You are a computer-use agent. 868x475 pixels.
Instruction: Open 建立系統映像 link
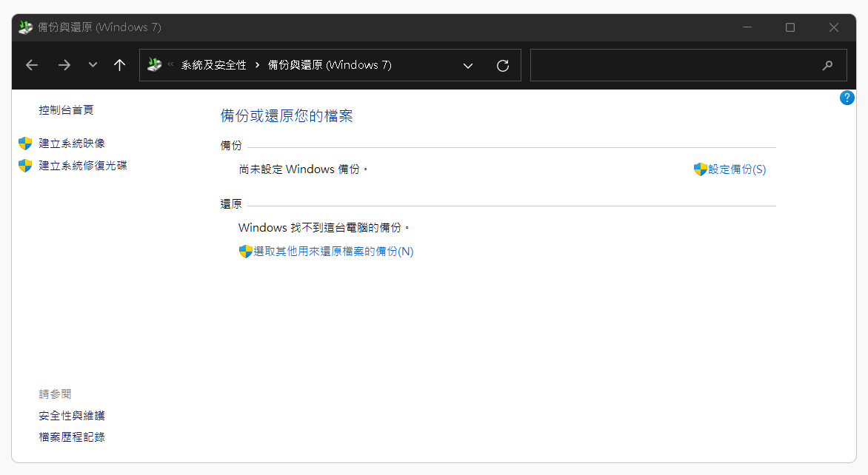[72, 144]
